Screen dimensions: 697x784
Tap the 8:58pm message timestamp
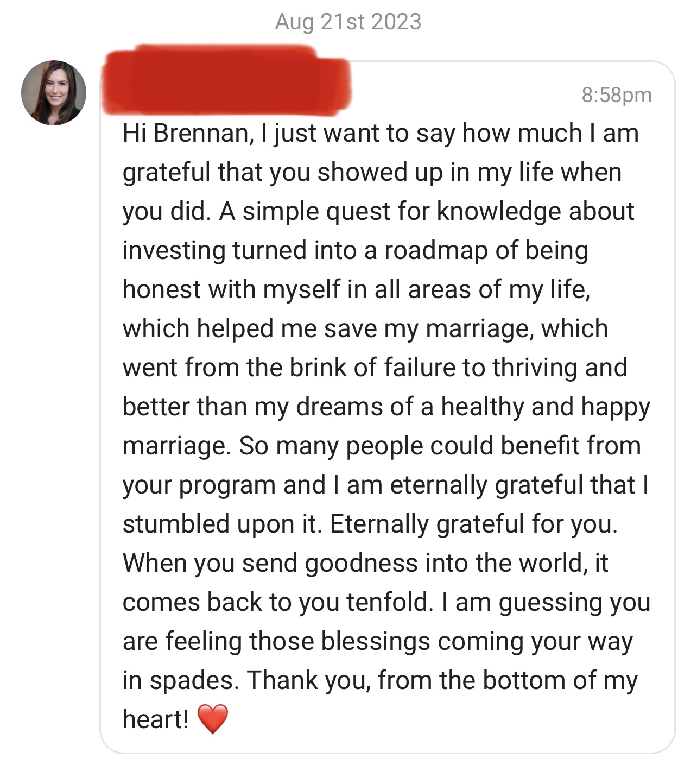pyautogui.click(x=617, y=95)
